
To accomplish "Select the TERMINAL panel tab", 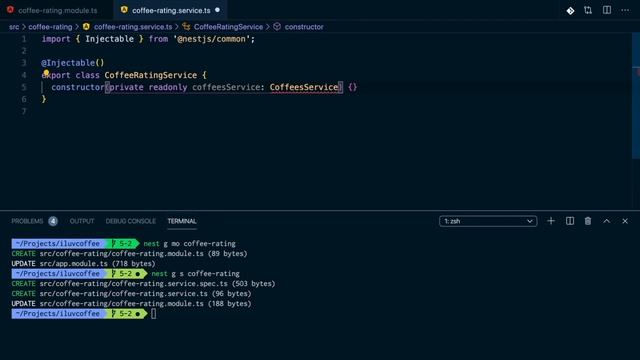I will click(x=182, y=221).
